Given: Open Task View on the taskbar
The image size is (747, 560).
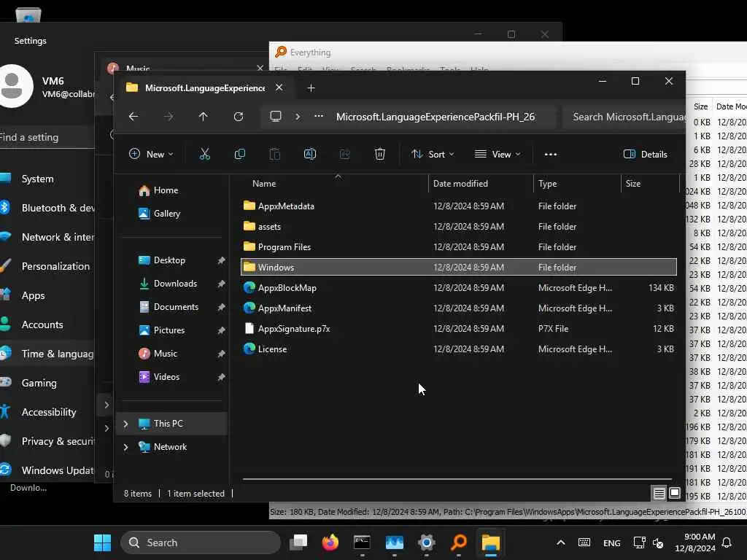Looking at the screenshot, I should [x=298, y=542].
